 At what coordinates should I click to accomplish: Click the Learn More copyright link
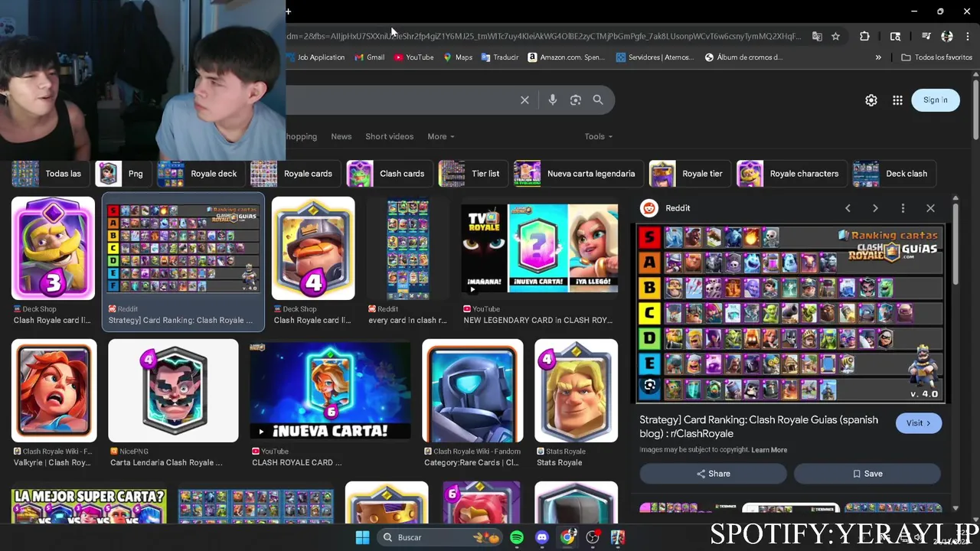coord(769,450)
